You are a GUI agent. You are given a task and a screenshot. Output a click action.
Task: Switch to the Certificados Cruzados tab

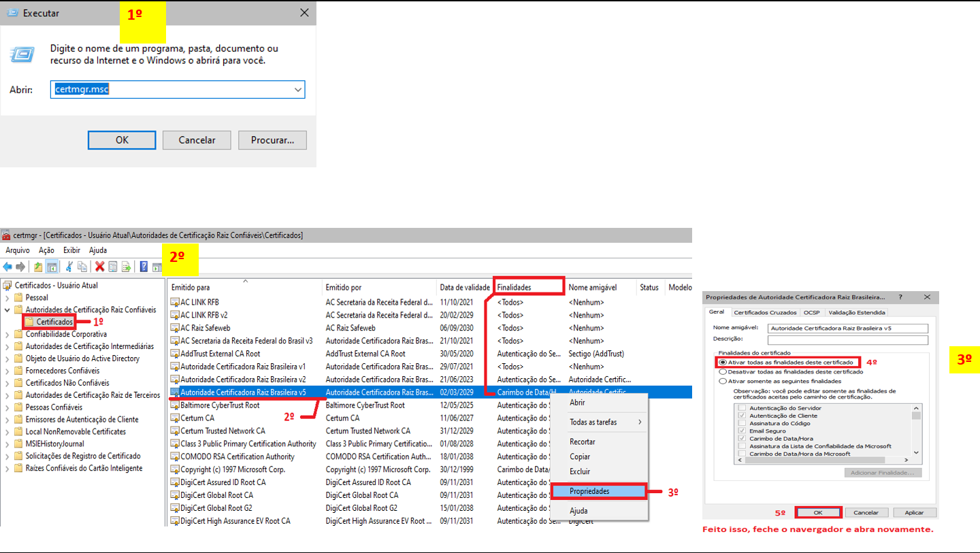tap(765, 313)
